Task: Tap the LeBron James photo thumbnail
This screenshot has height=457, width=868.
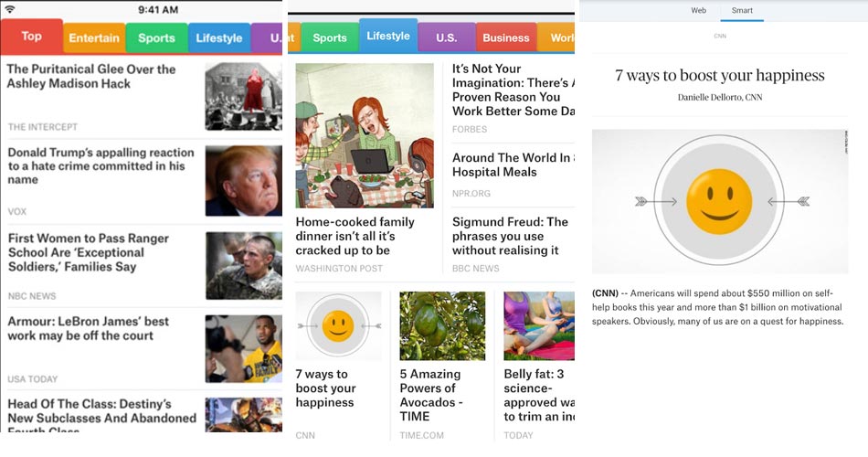Action: point(244,349)
